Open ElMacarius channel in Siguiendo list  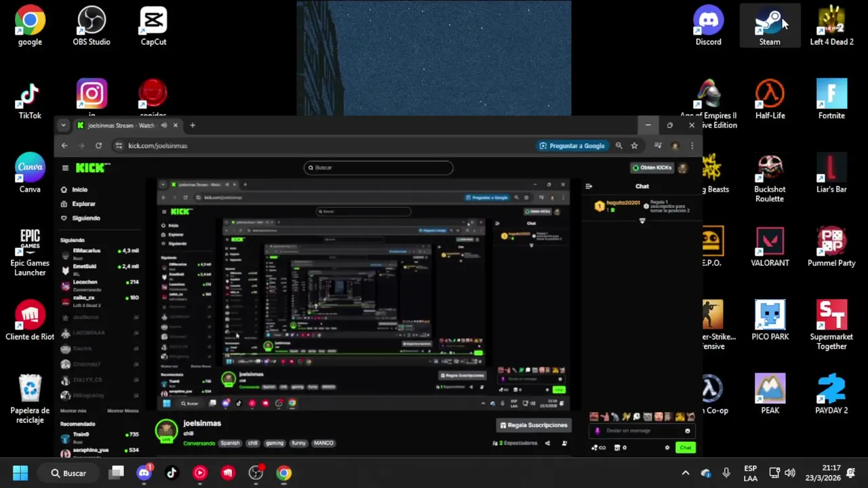pos(99,253)
